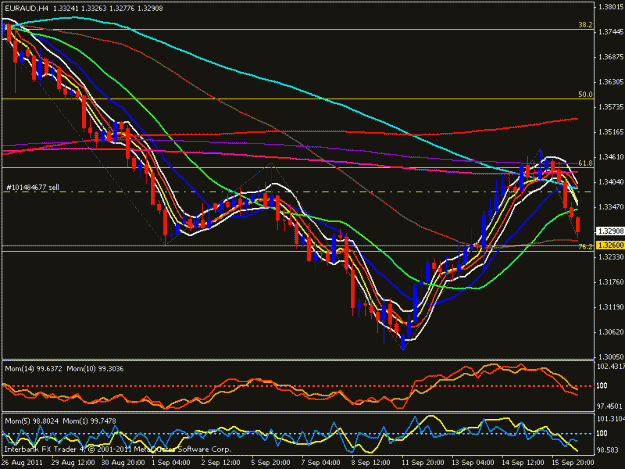Click the 30 Aug 20:00 date label
The height and width of the screenshot is (469, 625).
pos(123,463)
